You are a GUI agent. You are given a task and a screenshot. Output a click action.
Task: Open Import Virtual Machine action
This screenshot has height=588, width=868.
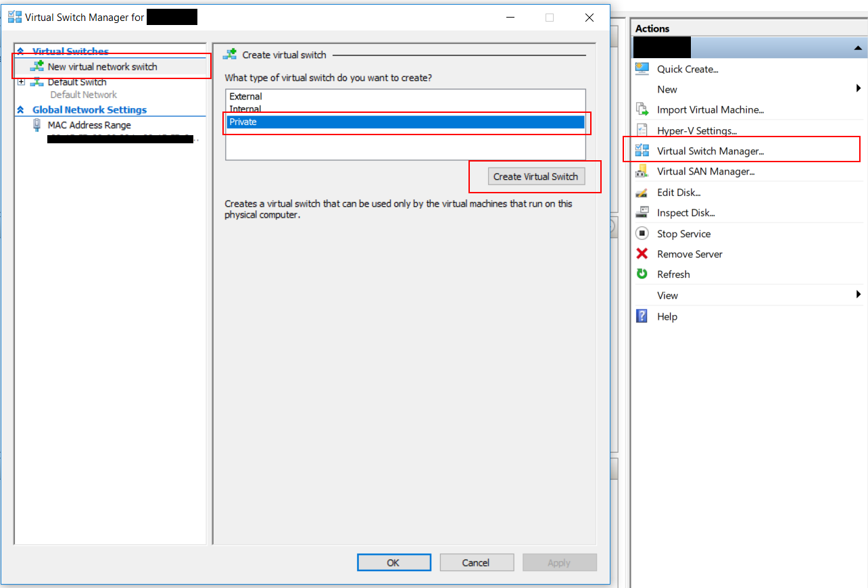click(x=710, y=109)
